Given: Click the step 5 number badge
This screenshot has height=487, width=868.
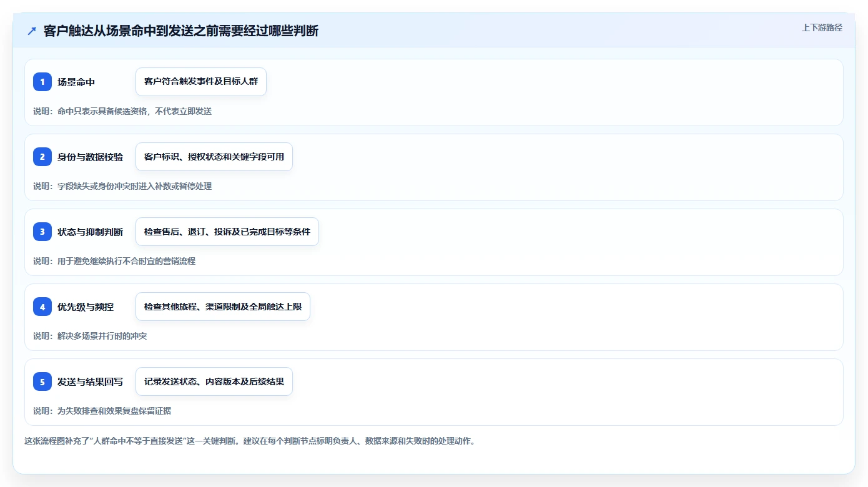Looking at the screenshot, I should pyautogui.click(x=42, y=381).
